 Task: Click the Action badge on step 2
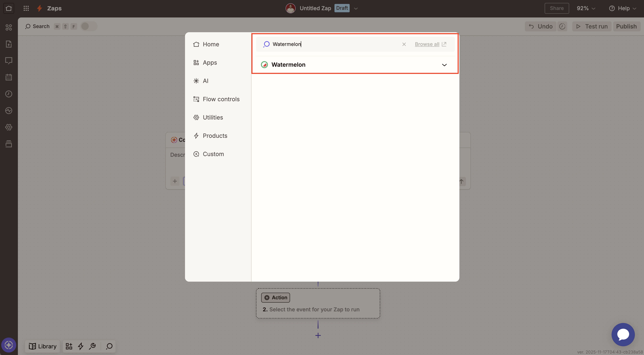pos(275,297)
